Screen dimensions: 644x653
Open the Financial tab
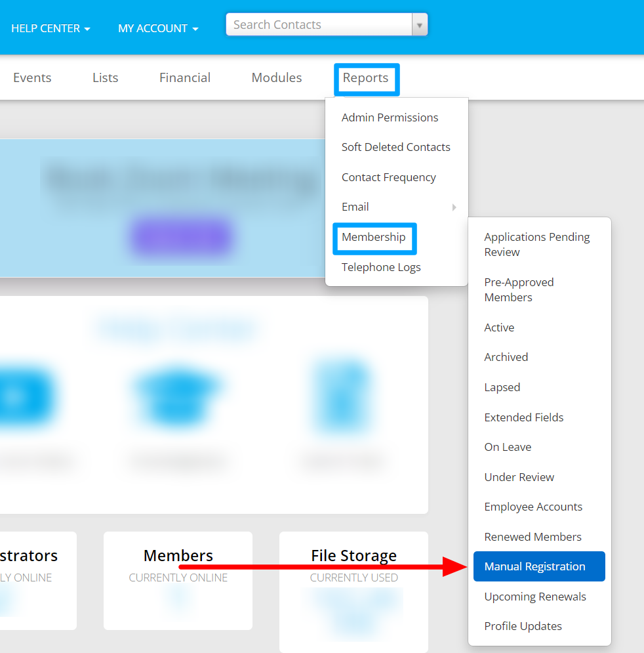click(185, 77)
